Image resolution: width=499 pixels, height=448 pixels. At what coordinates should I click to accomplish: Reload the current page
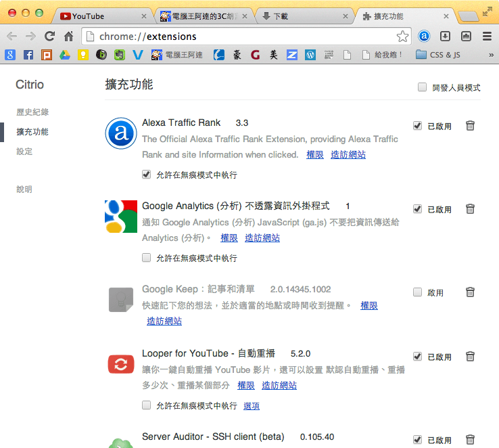[x=49, y=37]
